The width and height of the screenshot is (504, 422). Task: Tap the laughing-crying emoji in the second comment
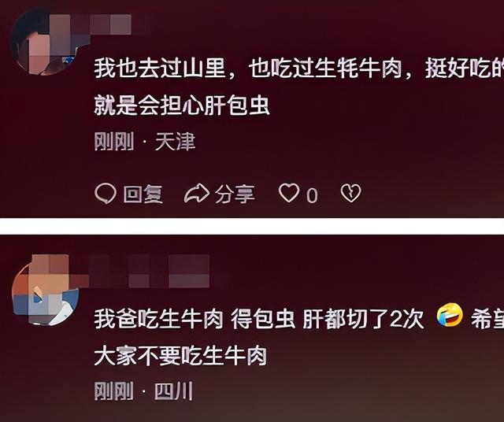450,315
